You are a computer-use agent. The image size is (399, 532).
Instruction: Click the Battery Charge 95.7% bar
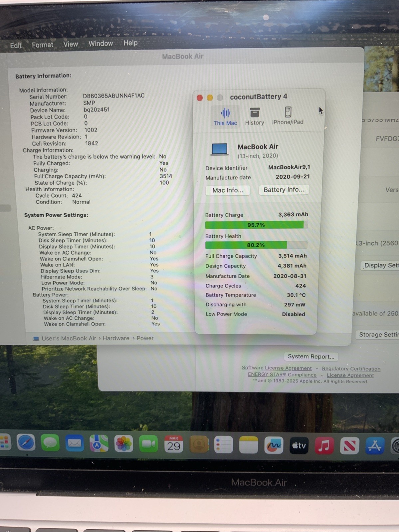pyautogui.click(x=256, y=225)
